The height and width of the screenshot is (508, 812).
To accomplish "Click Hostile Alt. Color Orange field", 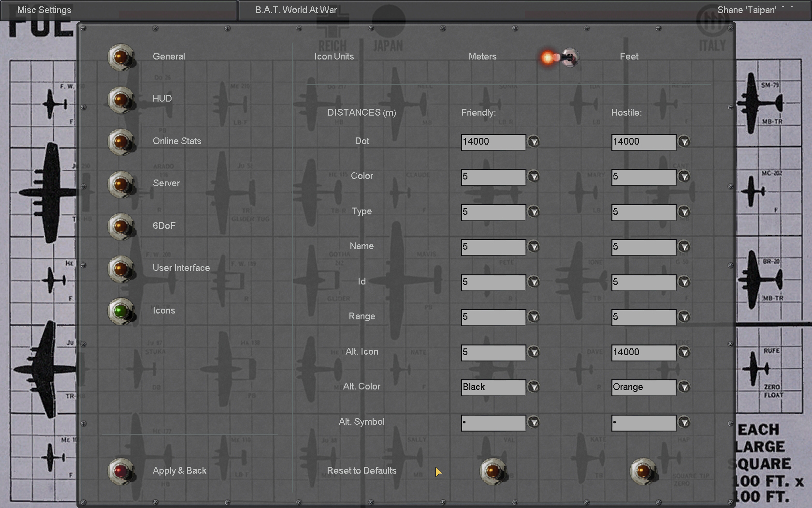I will click(x=644, y=388).
